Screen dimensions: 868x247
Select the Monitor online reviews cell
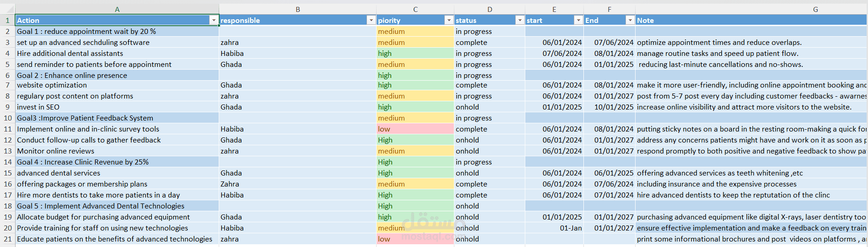pyautogui.click(x=117, y=151)
